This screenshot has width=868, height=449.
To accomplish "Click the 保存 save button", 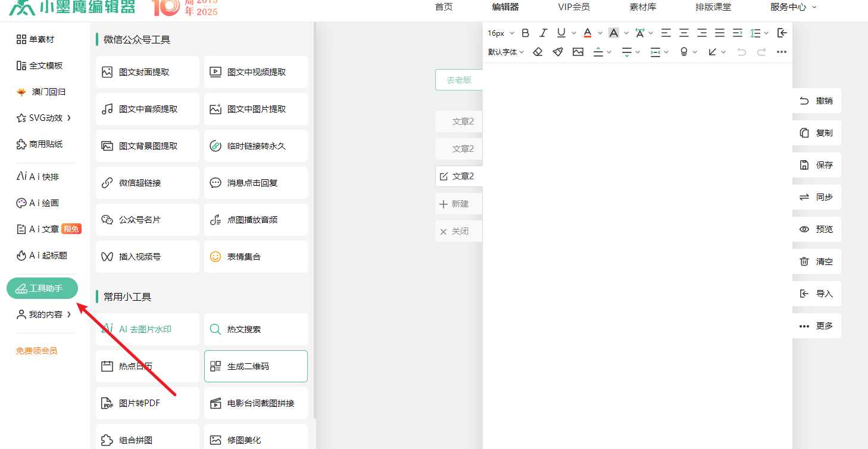I will point(817,165).
